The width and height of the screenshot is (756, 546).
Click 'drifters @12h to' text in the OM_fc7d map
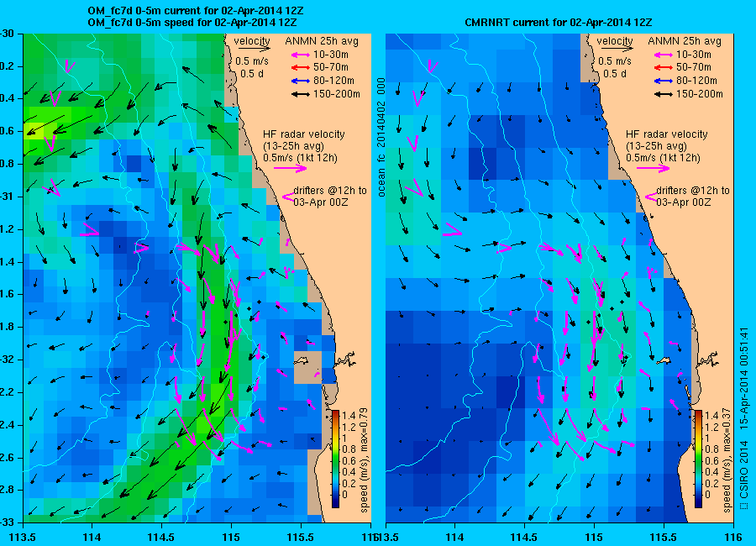330,191
